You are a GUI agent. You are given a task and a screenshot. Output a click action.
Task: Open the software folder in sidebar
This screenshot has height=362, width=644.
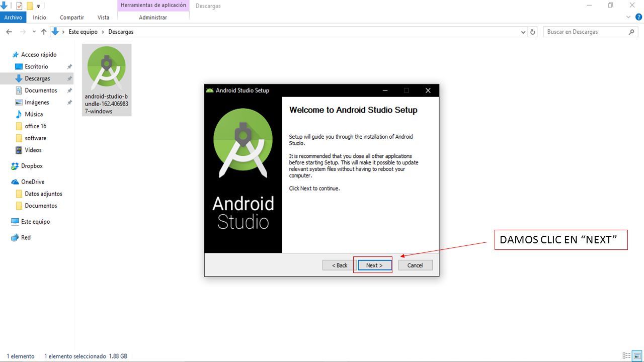pos(35,138)
